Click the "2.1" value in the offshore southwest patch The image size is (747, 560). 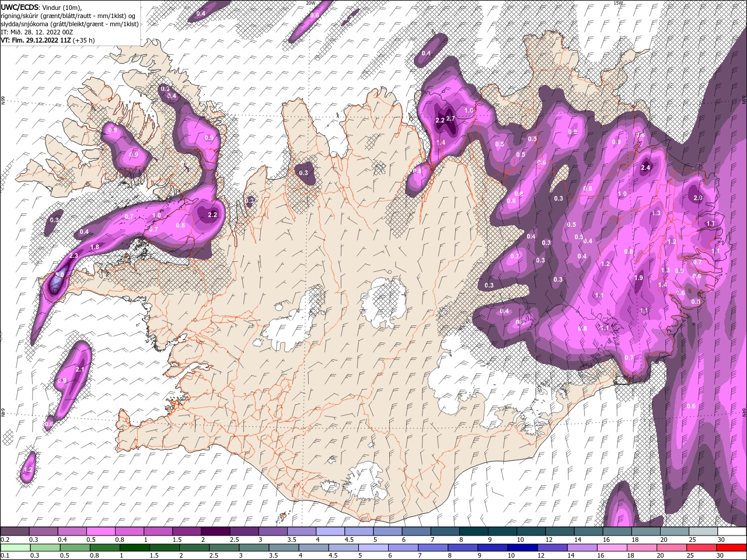(x=81, y=369)
